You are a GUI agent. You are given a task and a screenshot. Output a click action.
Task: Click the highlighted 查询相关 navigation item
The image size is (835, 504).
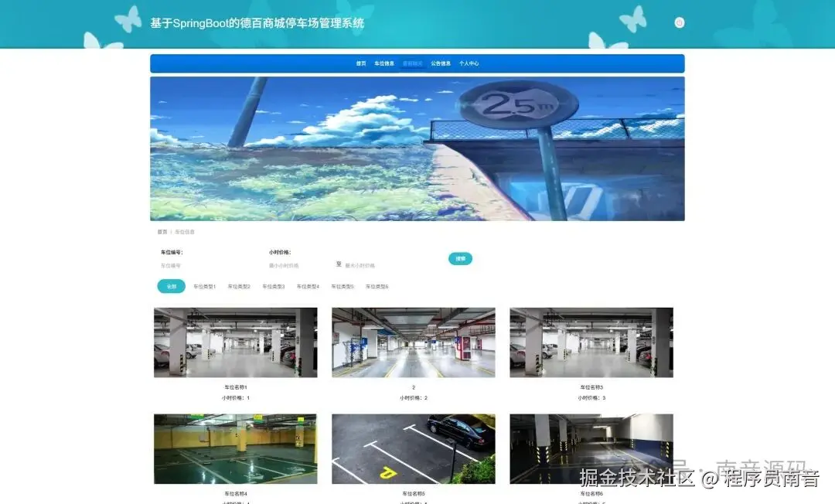(412, 63)
